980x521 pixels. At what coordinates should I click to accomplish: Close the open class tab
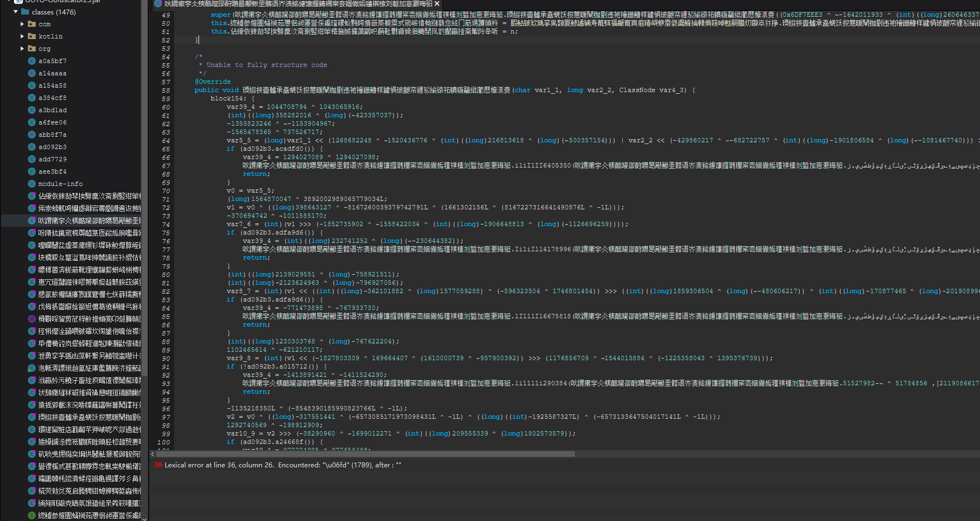point(437,3)
